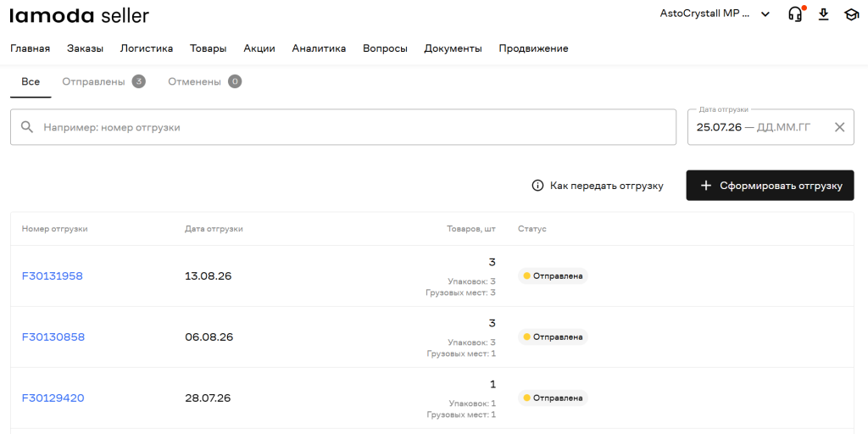Click Отправлена status of F30129420

[553, 398]
